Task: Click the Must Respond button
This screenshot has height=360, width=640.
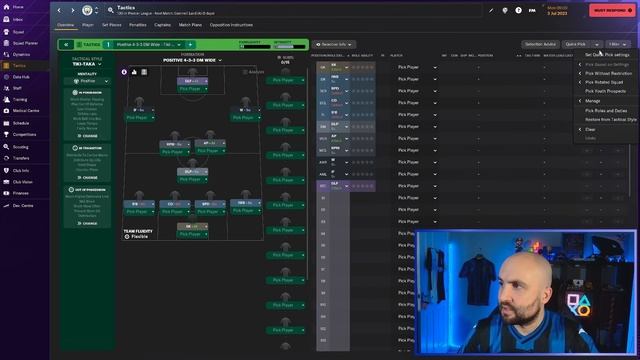Action: tap(612, 10)
